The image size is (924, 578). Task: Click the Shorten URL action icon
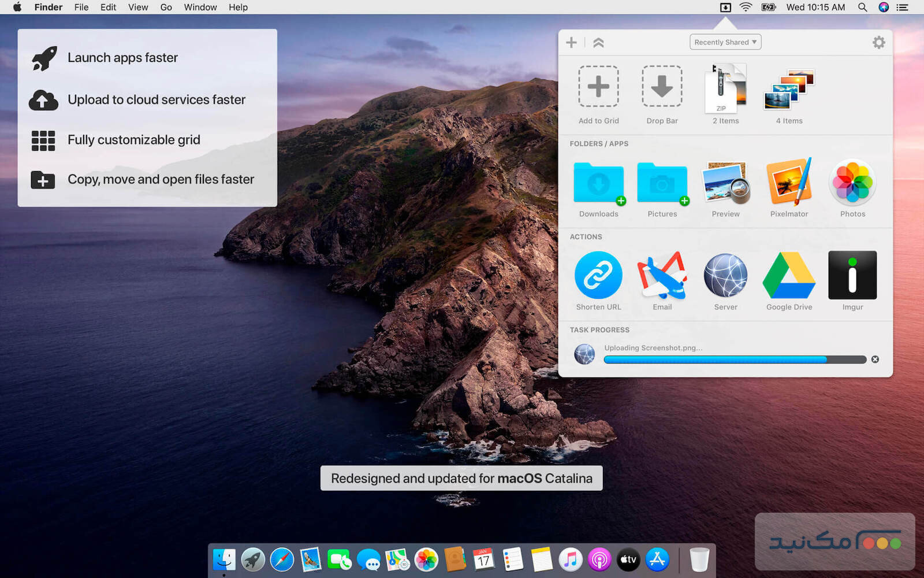click(598, 275)
